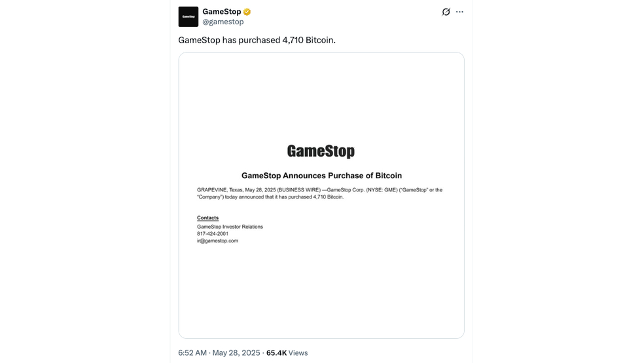Open the @gamestop handle link
Viewport: 644px width, 363px height.
tap(223, 22)
